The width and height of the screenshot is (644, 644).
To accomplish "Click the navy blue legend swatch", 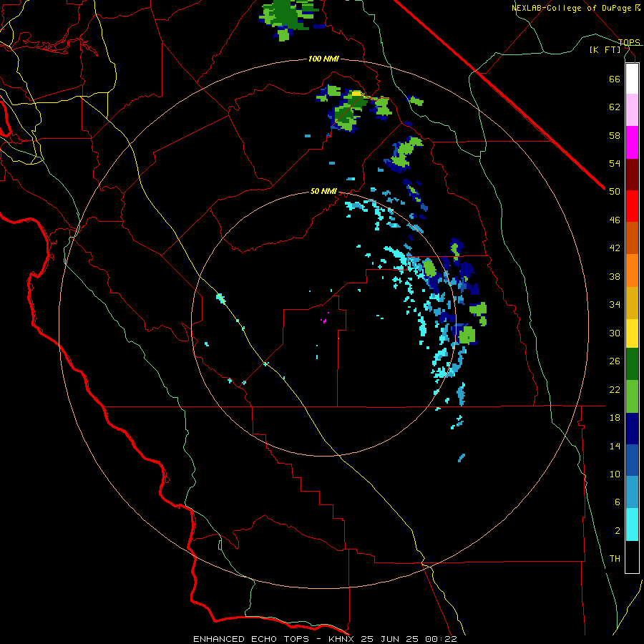I will pos(632,429).
